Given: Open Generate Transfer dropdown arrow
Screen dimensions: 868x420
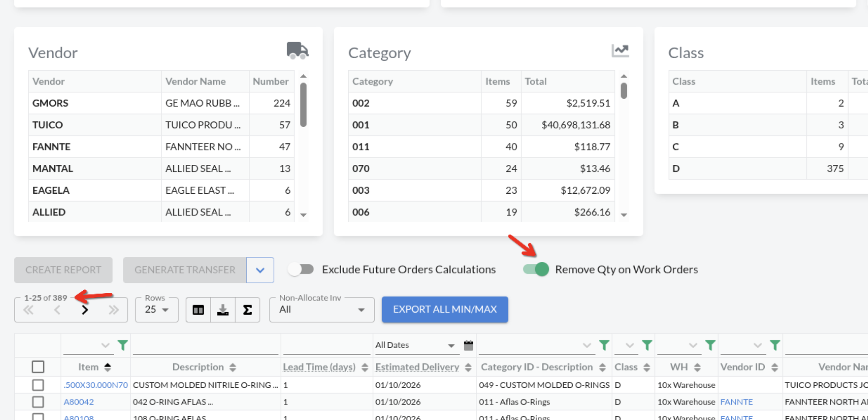Looking at the screenshot, I should pyautogui.click(x=260, y=270).
